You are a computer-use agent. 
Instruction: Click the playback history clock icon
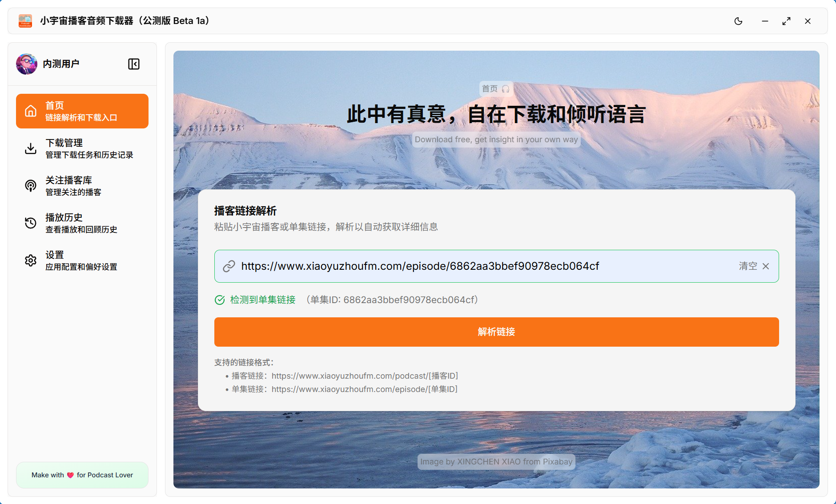tap(31, 223)
